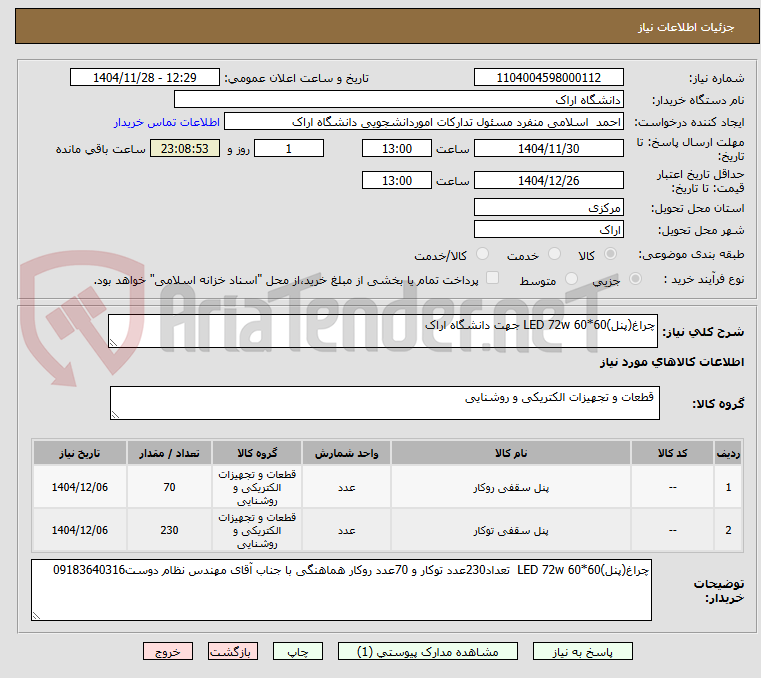Click the گروه کالا table column header

(x=257, y=453)
